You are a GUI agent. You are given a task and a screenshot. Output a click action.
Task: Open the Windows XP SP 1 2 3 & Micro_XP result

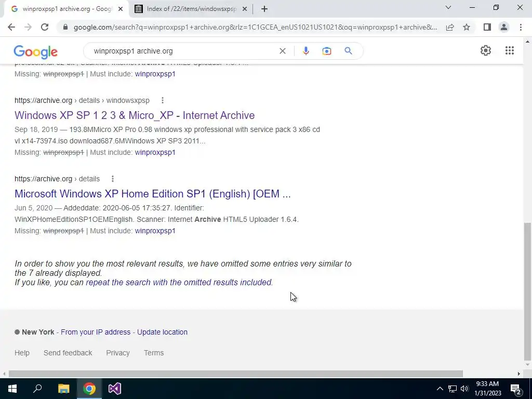(135, 115)
